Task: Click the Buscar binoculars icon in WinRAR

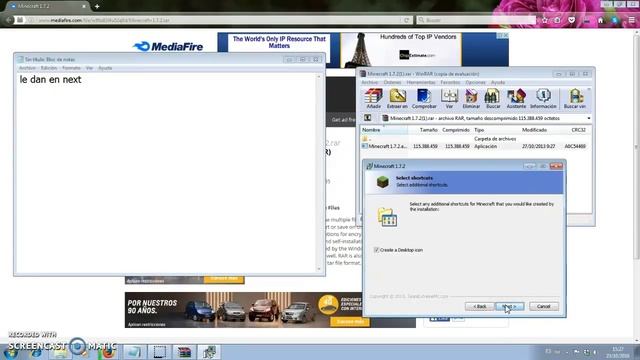Action: pyautogui.click(x=493, y=99)
